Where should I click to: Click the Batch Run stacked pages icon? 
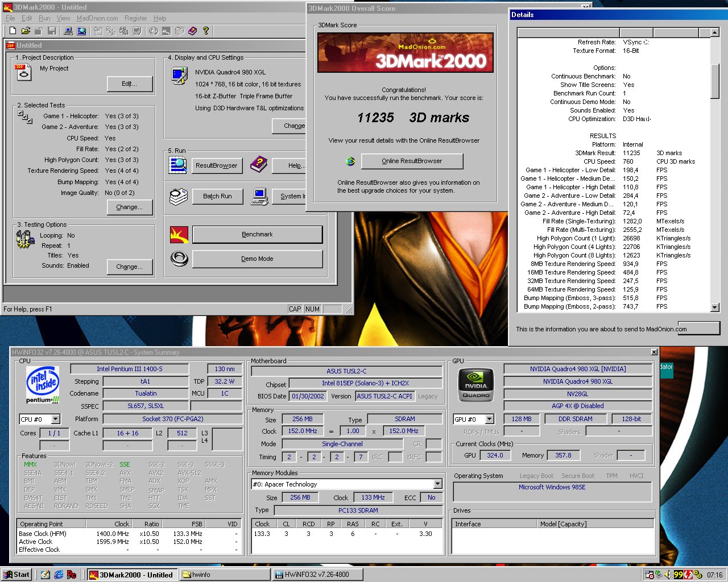[x=179, y=197]
